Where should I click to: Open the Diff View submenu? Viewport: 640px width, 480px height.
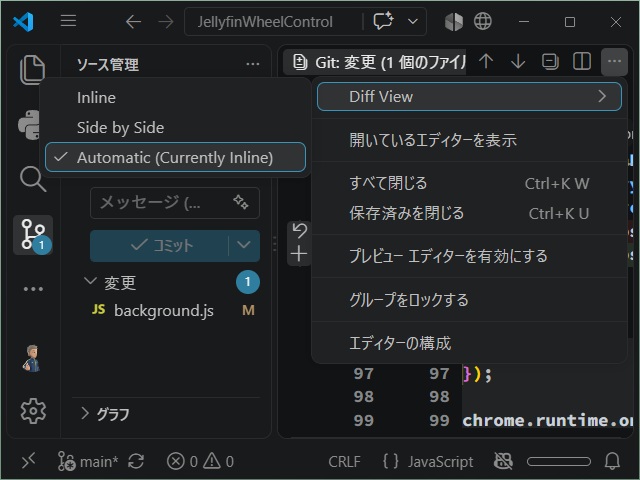[469, 97]
